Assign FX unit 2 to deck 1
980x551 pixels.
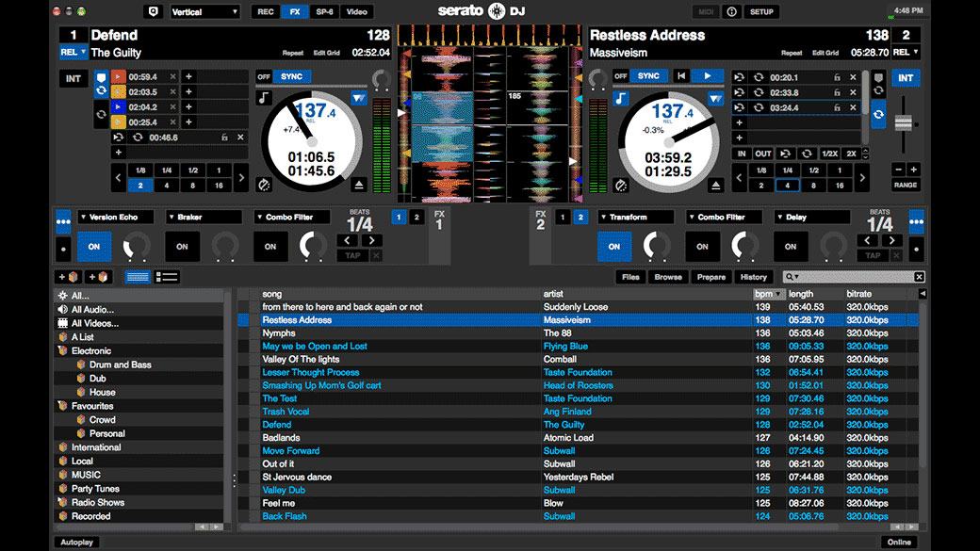(563, 218)
